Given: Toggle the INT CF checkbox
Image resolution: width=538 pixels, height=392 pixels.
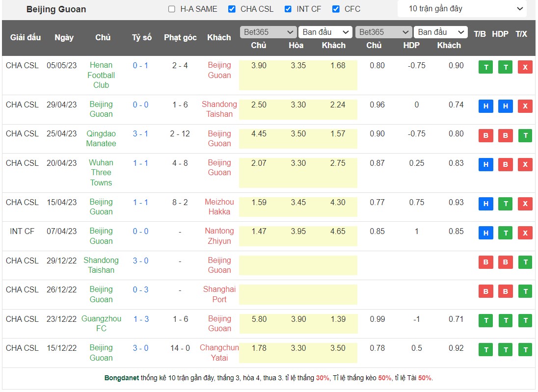Looking at the screenshot, I should click(288, 9).
